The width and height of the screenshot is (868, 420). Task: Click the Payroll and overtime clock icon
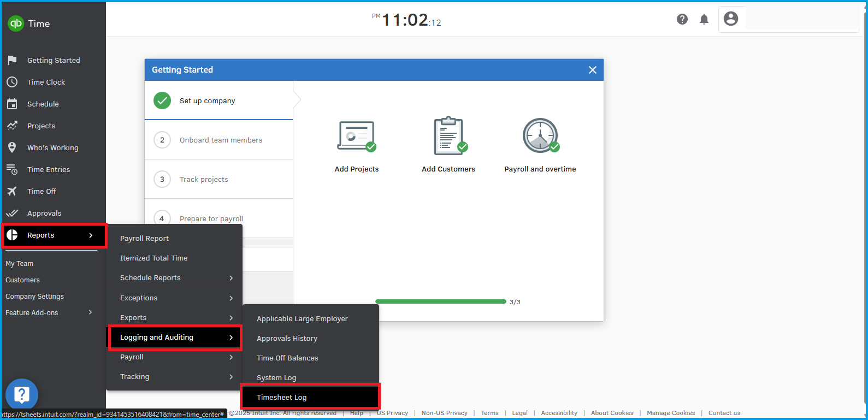click(x=540, y=136)
